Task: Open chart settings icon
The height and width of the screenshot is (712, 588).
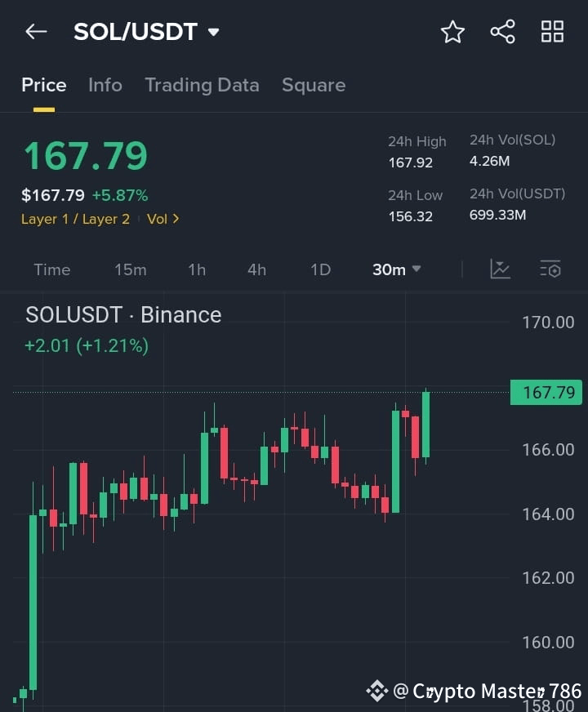Action: 550,269
